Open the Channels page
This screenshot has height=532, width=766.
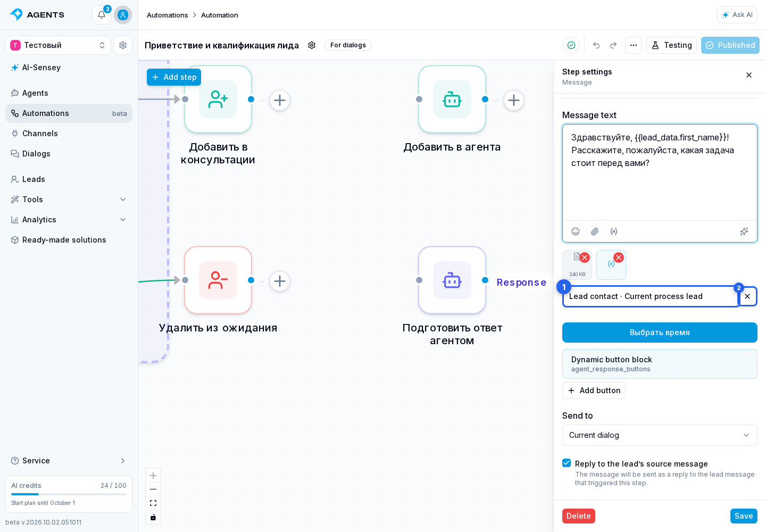pyautogui.click(x=69, y=134)
